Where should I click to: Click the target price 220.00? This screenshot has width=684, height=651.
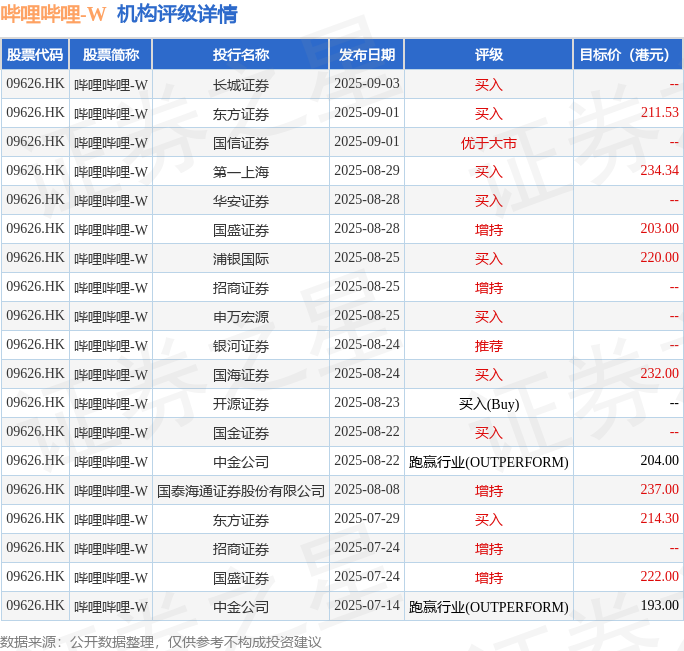pyautogui.click(x=660, y=257)
